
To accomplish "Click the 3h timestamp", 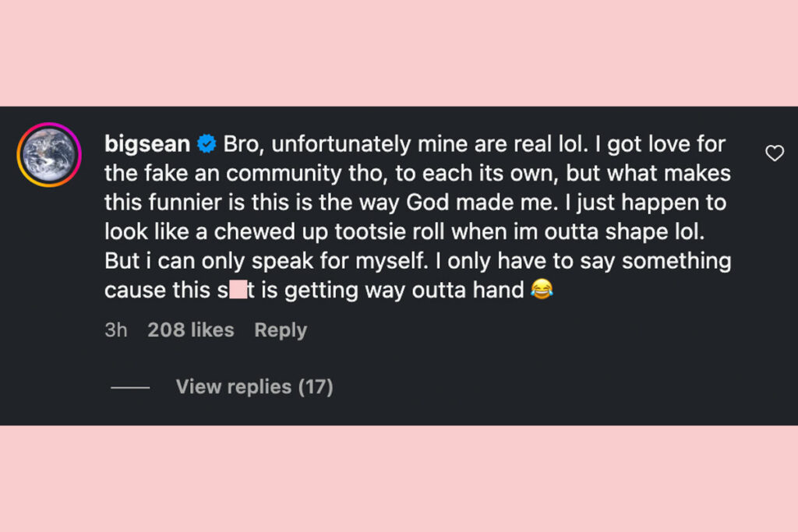I will click(115, 329).
